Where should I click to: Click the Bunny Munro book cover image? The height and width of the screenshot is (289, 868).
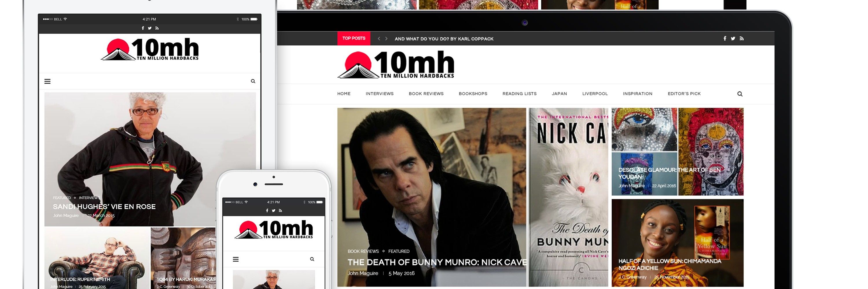click(569, 197)
